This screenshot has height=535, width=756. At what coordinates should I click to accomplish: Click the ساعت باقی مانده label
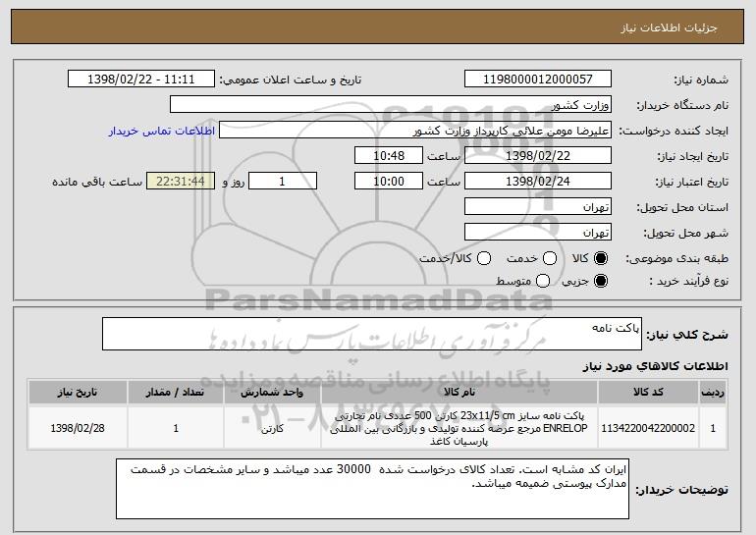click(97, 182)
